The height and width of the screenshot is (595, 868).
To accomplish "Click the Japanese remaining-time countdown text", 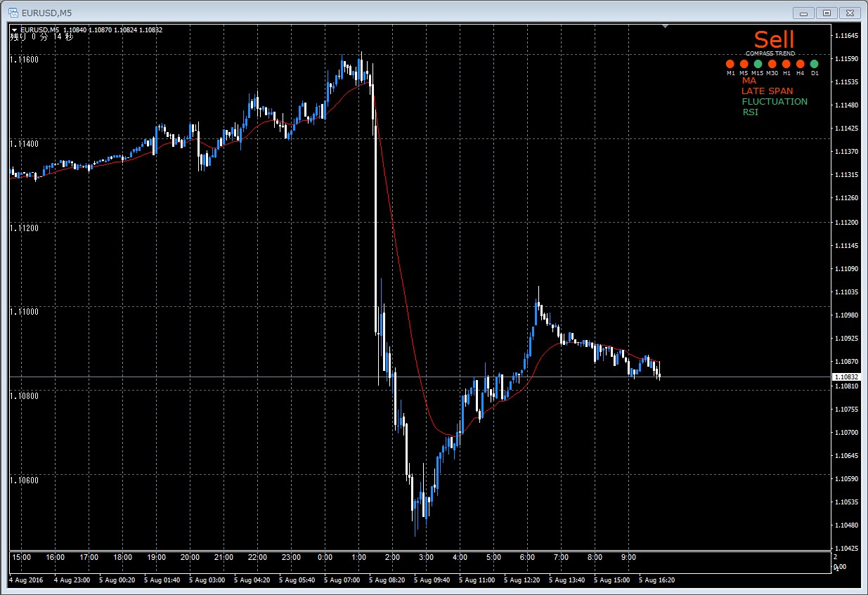I will pos(41,37).
